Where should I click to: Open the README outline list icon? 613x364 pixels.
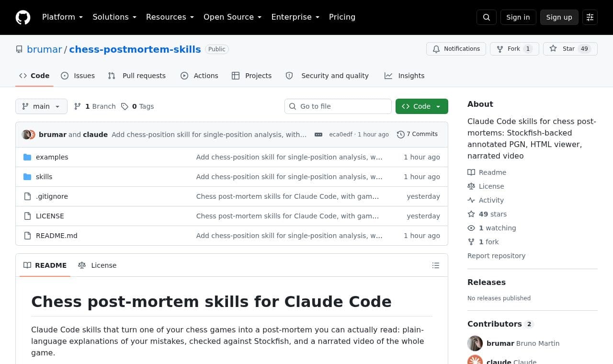[x=436, y=265]
